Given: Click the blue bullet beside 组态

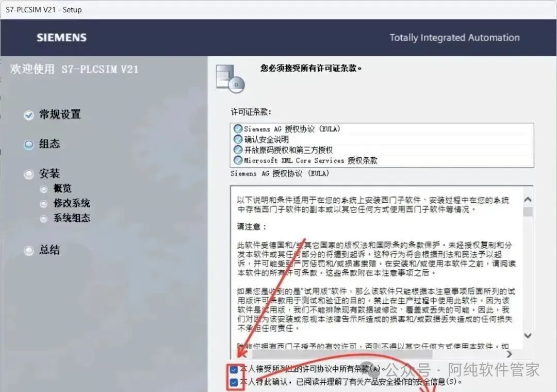Looking at the screenshot, I should [28, 144].
